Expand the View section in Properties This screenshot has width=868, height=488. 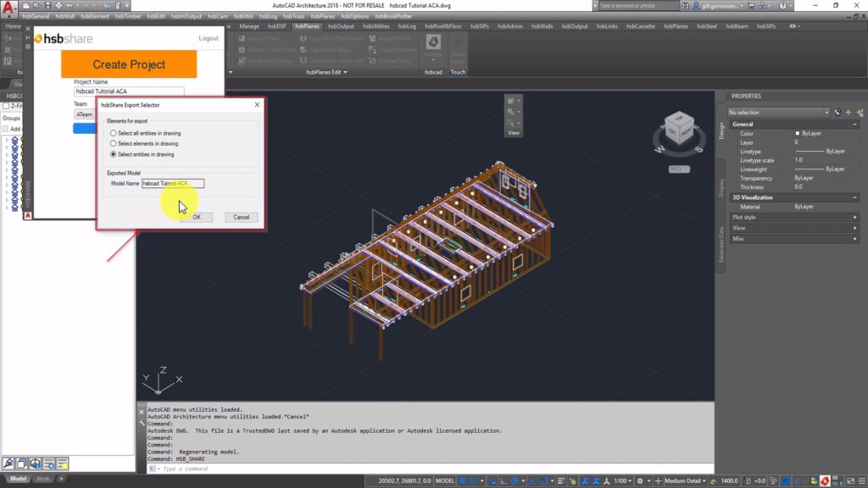(x=854, y=228)
